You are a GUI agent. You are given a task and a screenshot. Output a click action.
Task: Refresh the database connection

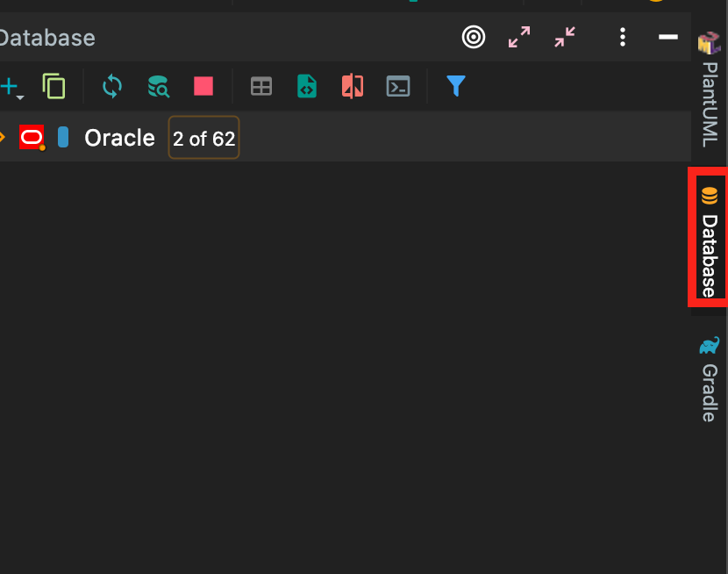(x=112, y=86)
